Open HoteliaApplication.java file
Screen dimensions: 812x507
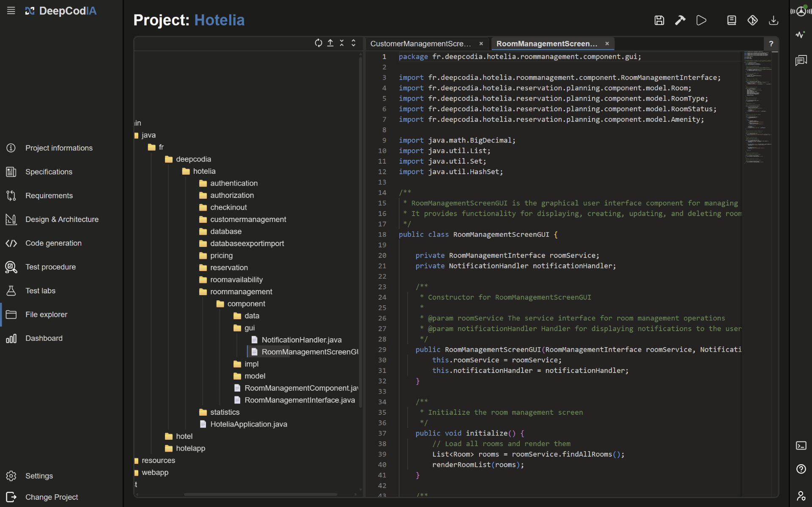[243, 425]
